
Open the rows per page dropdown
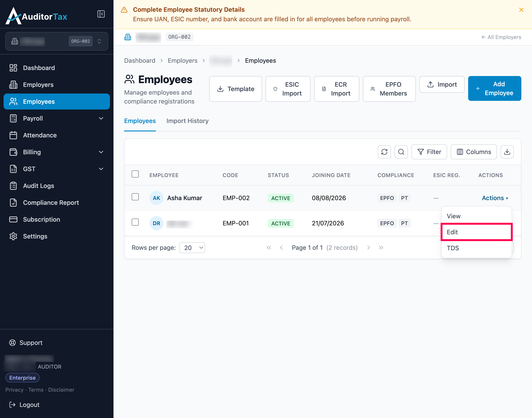192,248
